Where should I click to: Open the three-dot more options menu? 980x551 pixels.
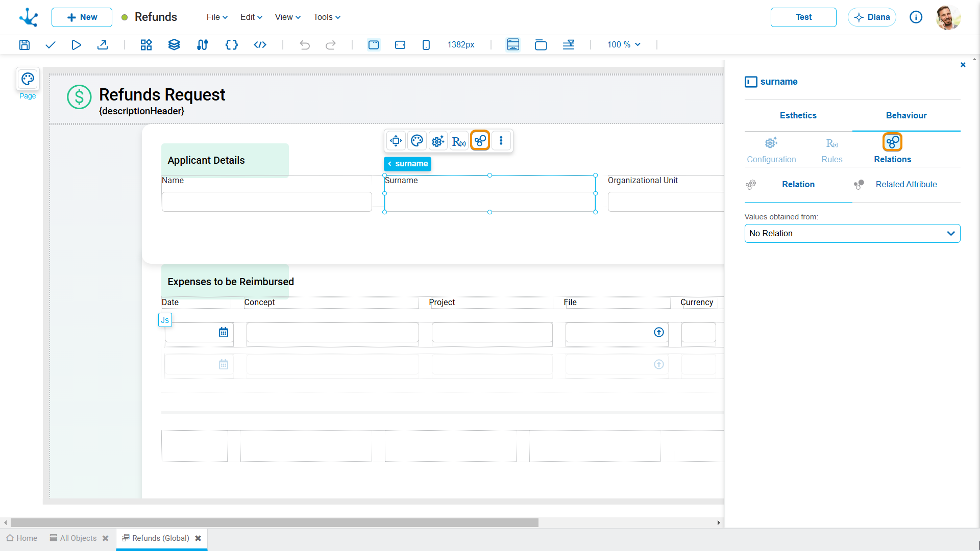pyautogui.click(x=501, y=141)
